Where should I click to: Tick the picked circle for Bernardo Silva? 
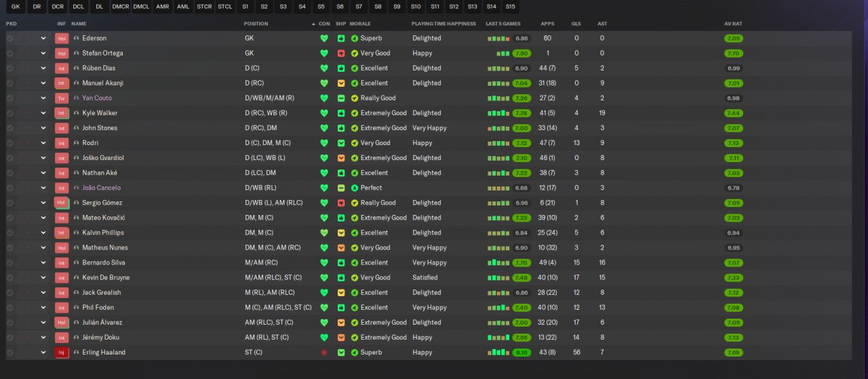(9, 263)
